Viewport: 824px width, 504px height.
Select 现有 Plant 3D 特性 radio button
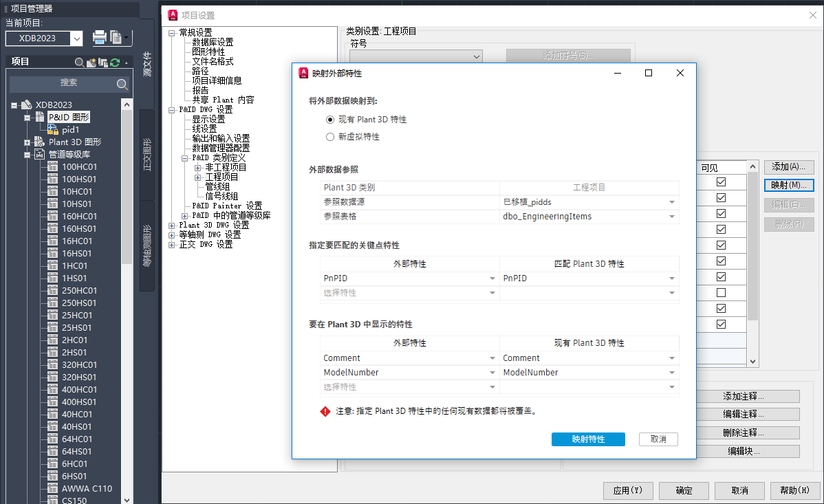click(330, 120)
